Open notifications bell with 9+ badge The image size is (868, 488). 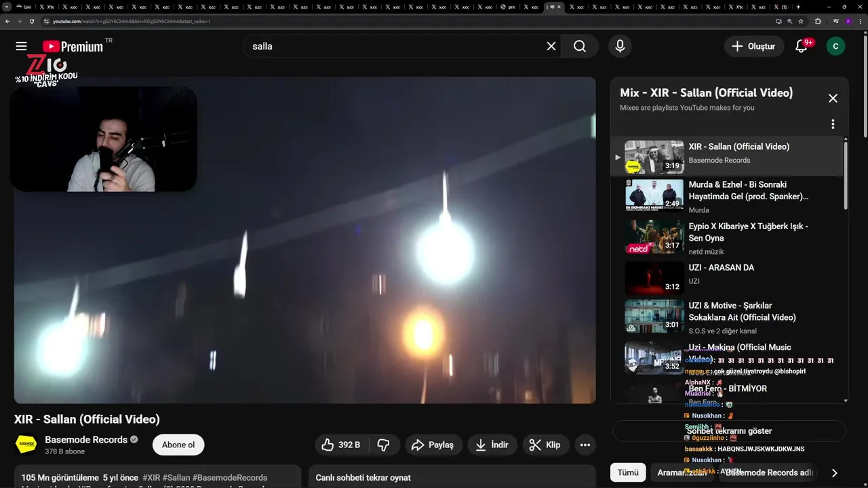802,46
